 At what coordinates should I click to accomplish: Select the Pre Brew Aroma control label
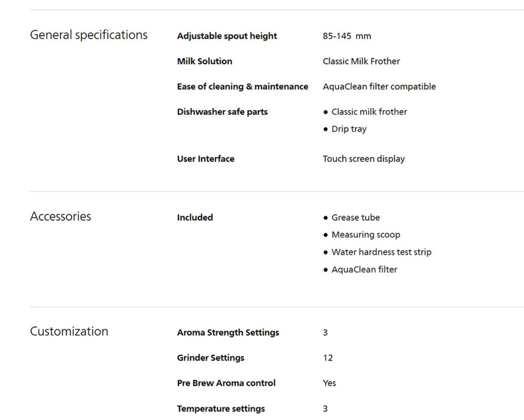[226, 383]
